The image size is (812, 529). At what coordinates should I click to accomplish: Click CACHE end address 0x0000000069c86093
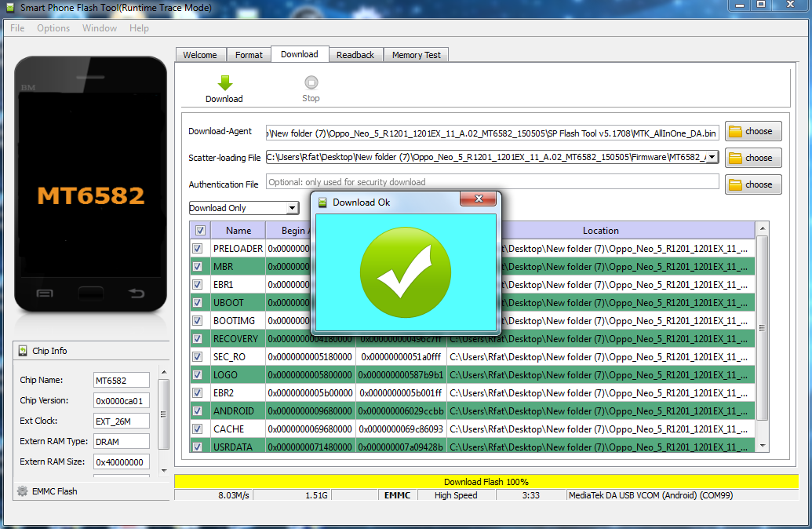(401, 429)
